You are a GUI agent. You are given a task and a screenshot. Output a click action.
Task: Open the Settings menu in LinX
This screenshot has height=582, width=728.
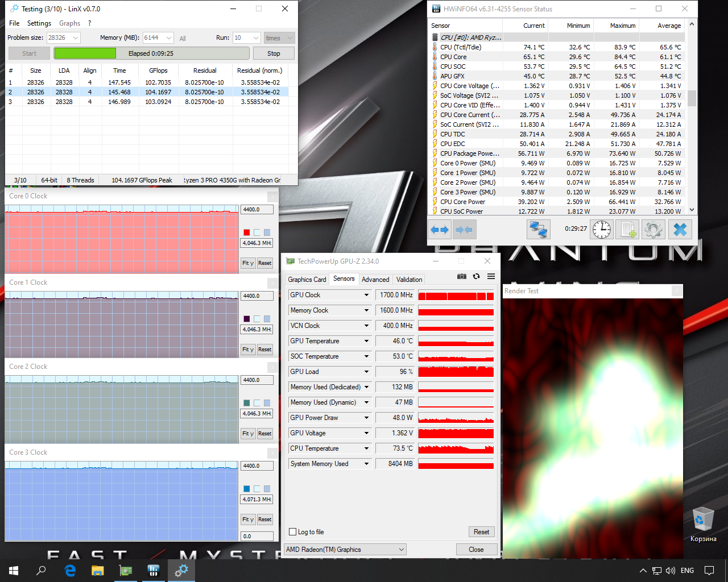[39, 23]
